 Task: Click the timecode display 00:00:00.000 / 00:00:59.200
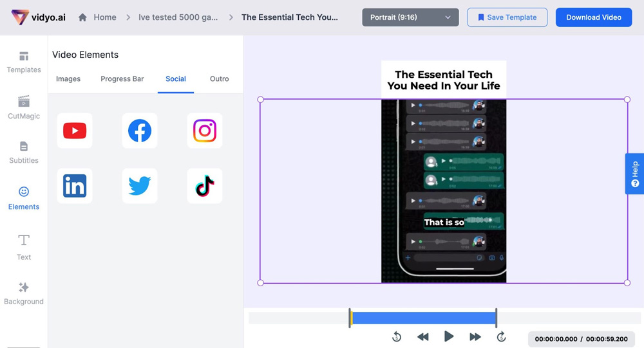pos(581,339)
